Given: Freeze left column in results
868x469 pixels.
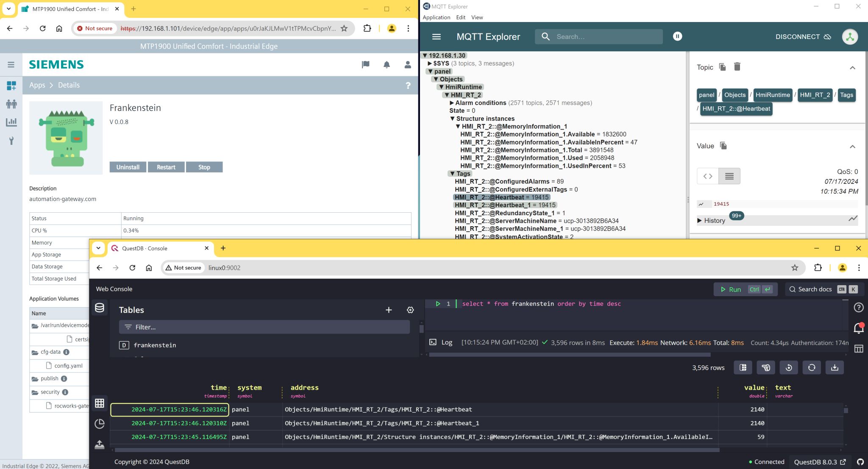Looking at the screenshot, I should (743, 368).
